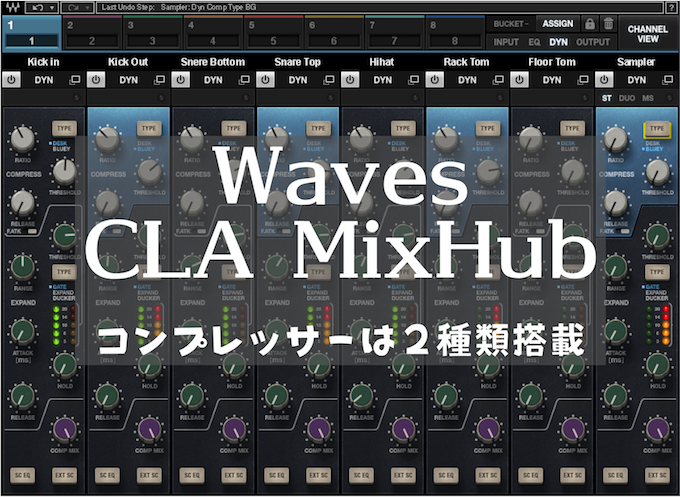Click the bucket 1 name field
Screen dimensions: 680x497
[31, 41]
